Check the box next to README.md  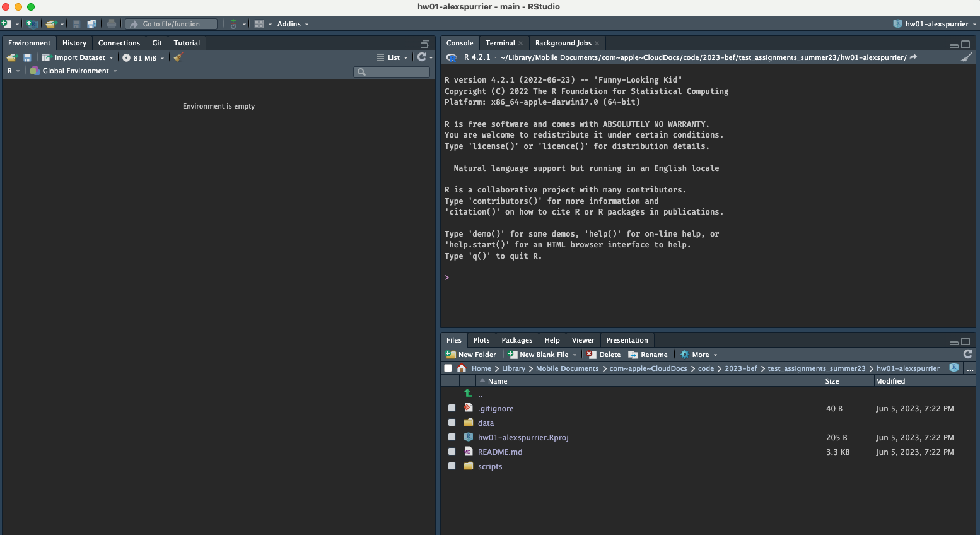(452, 452)
